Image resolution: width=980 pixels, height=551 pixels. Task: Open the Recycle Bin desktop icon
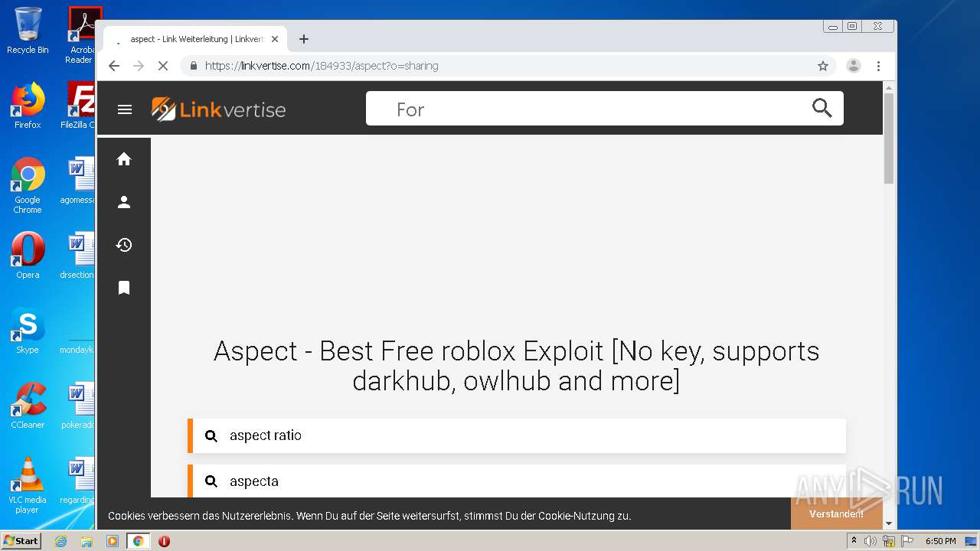[x=28, y=31]
